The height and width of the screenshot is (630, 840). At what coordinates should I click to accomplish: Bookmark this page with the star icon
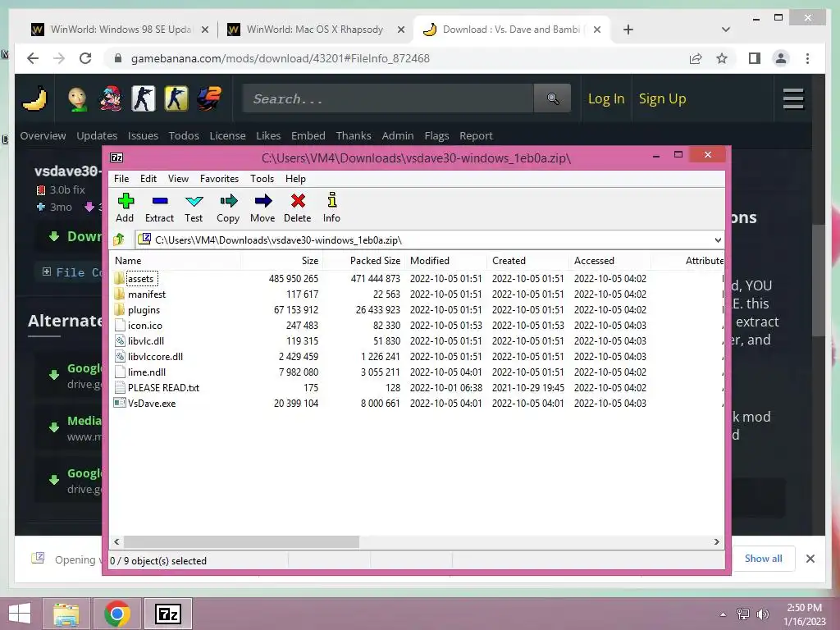point(722,58)
